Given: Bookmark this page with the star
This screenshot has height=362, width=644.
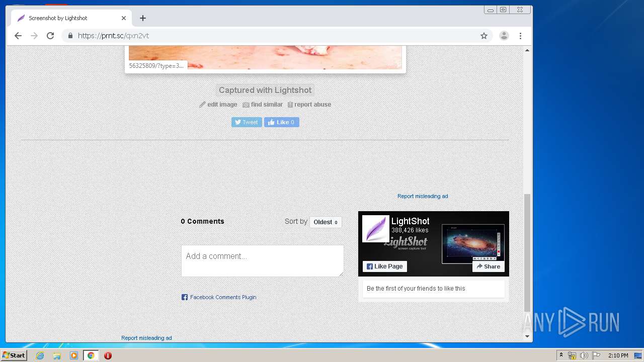Looking at the screenshot, I should click(484, 36).
